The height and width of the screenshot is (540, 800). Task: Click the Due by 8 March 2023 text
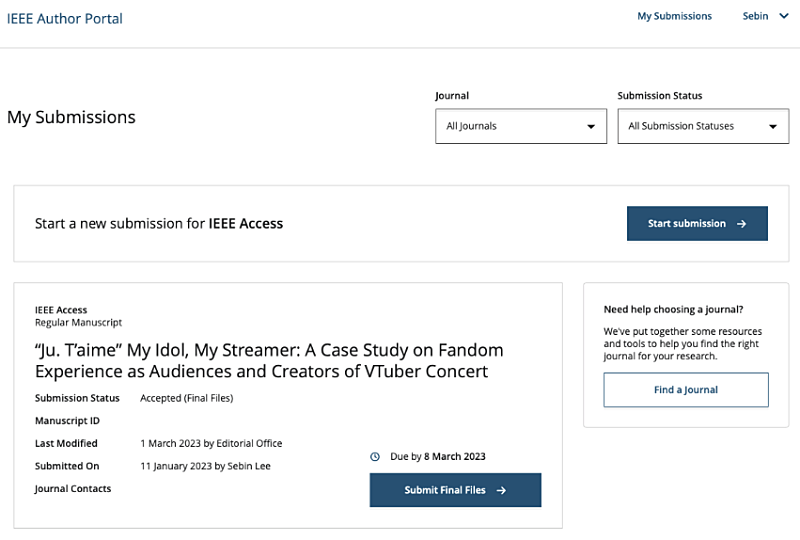437,457
